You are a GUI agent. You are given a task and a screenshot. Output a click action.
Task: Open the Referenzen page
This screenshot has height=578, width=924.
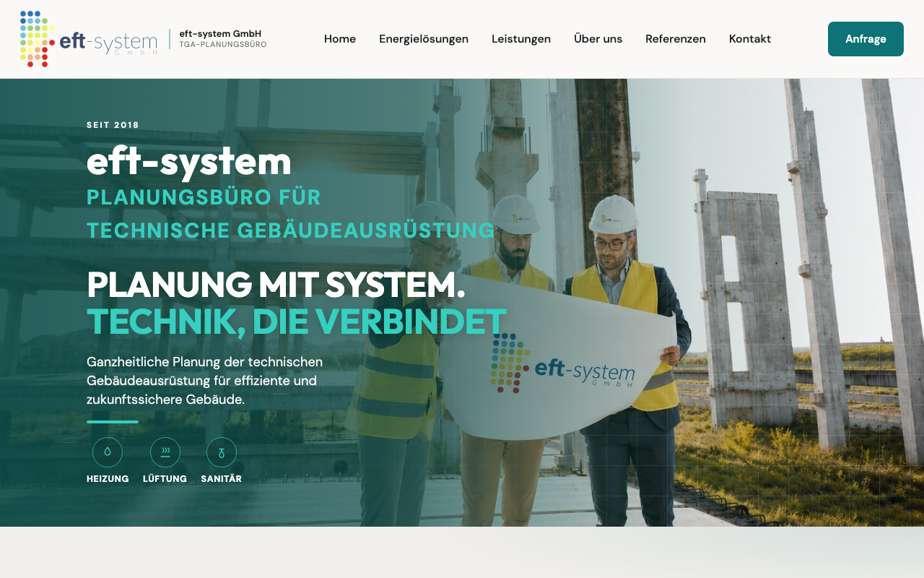[676, 39]
